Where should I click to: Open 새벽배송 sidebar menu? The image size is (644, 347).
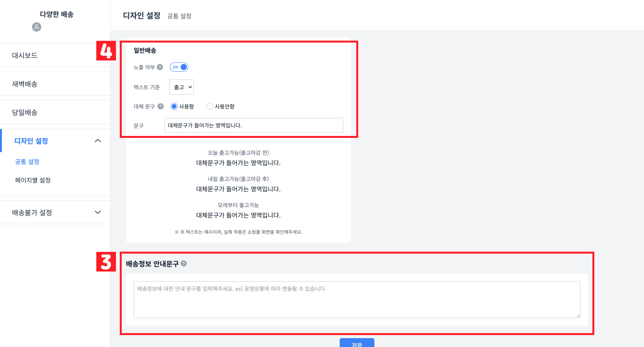(x=55, y=84)
